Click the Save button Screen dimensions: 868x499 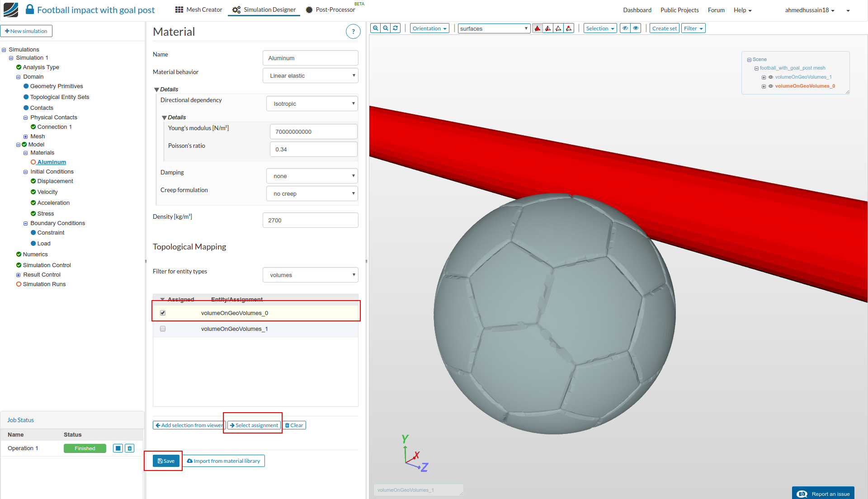166,461
